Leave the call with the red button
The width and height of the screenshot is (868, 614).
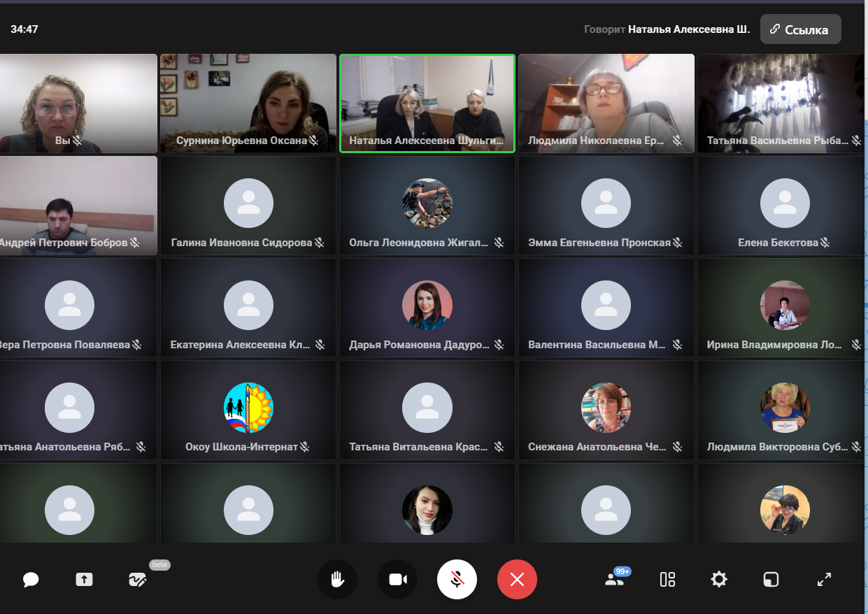pos(517,580)
